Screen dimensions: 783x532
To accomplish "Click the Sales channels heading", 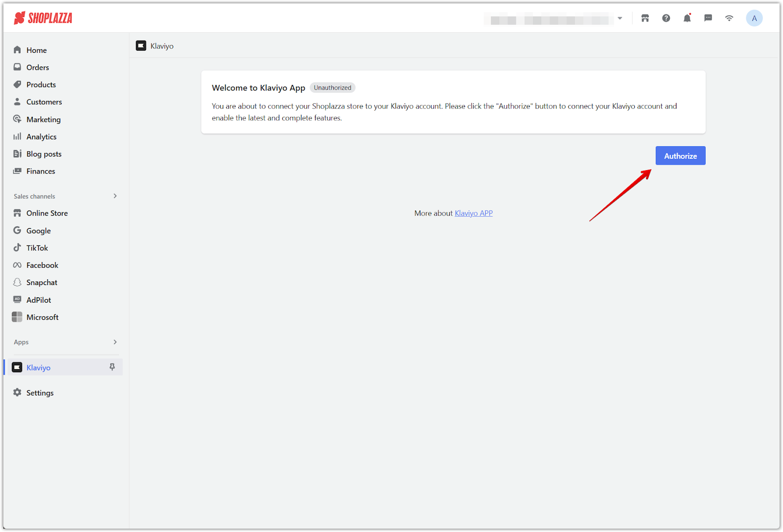I will (x=34, y=196).
